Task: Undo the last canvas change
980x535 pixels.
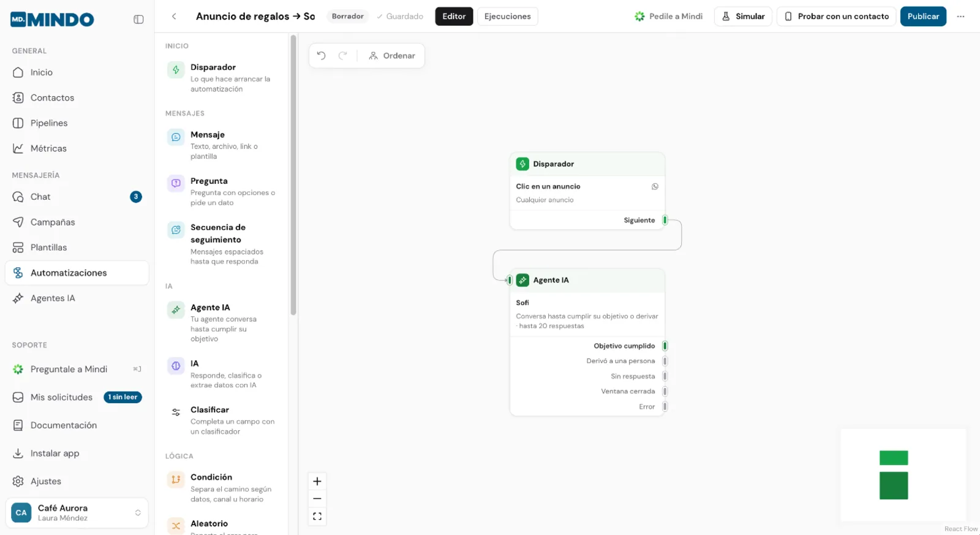Action: 322,56
